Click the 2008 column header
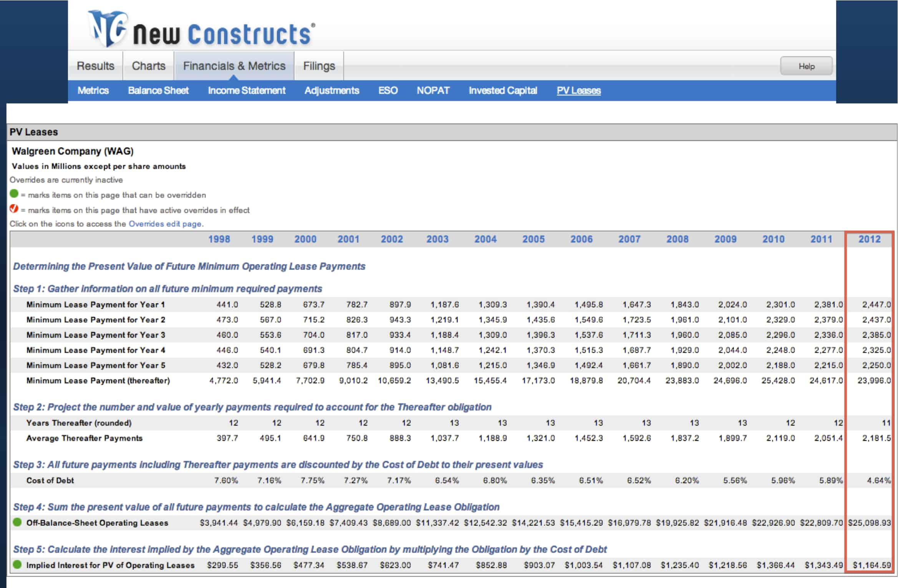898x588 pixels. tap(678, 239)
